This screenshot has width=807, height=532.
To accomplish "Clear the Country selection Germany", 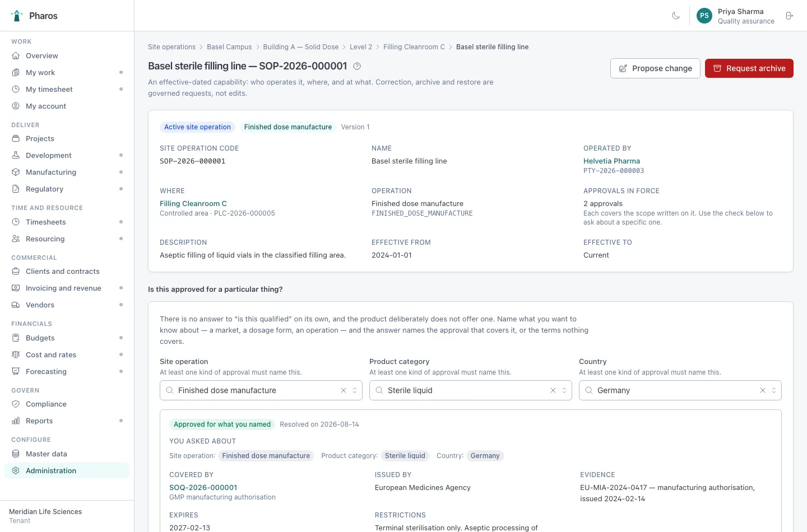I will pyautogui.click(x=763, y=390).
